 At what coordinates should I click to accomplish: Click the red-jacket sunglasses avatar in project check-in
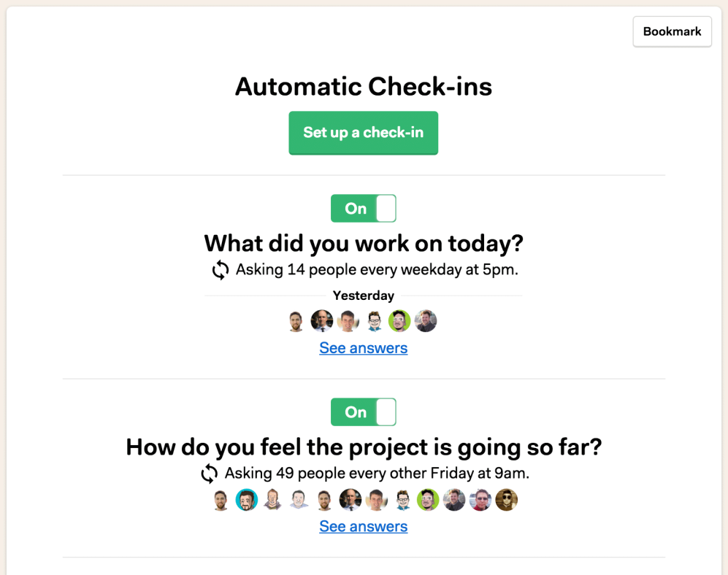pyautogui.click(x=480, y=500)
